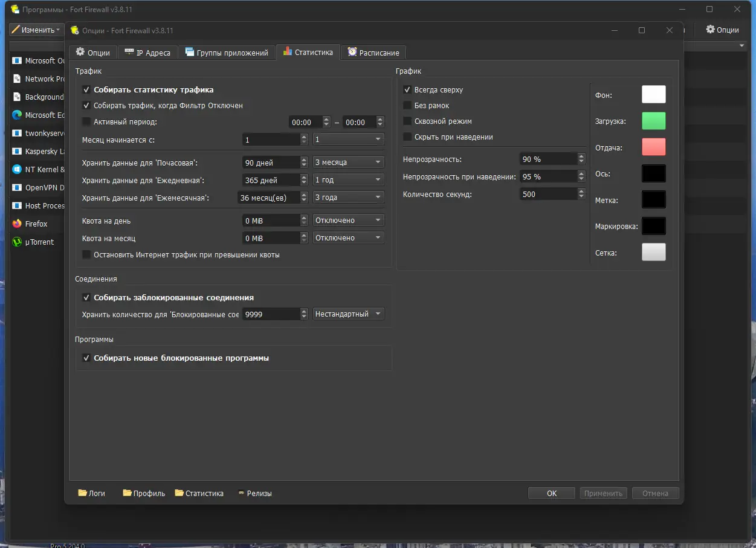
Task: Click the Отмена button
Action: point(656,493)
